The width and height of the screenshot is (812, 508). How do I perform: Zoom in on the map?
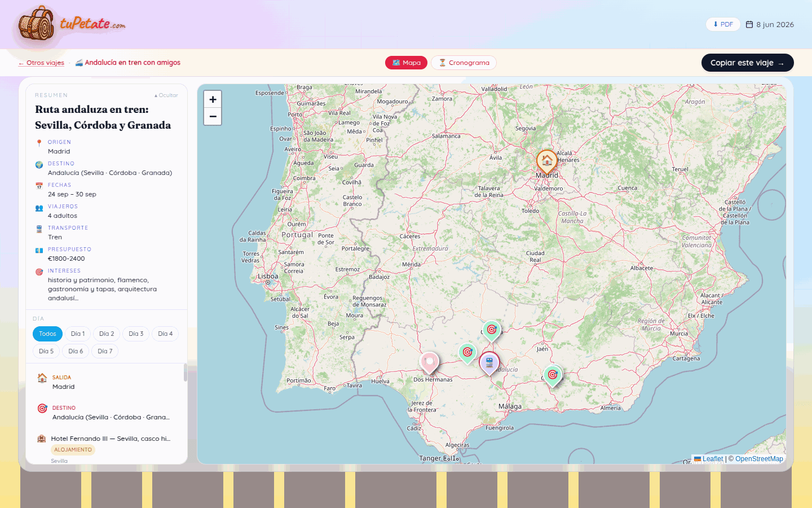click(213, 99)
